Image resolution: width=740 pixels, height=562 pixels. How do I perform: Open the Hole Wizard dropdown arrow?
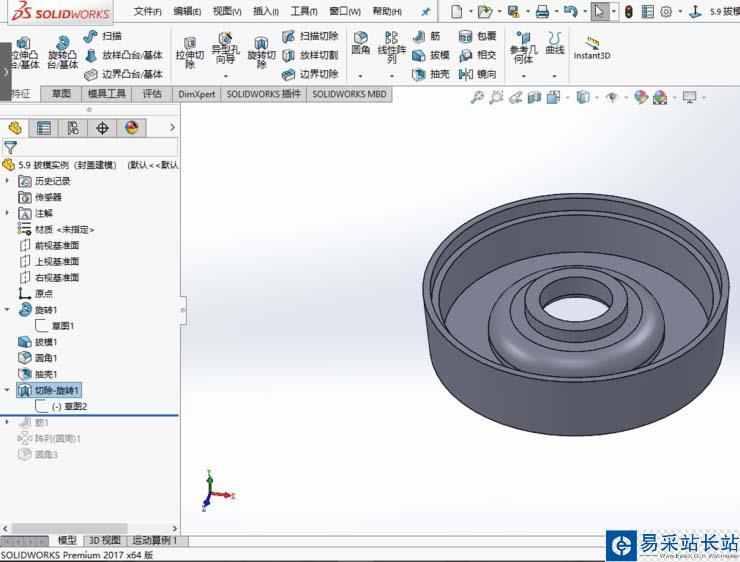[226, 75]
